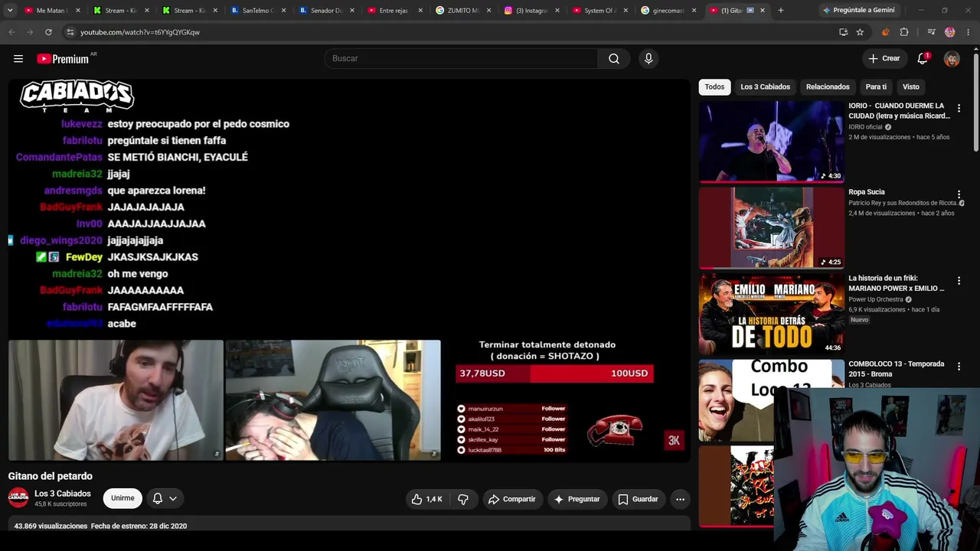Select the Visto filter chip
The image size is (980, 551).
point(910,87)
